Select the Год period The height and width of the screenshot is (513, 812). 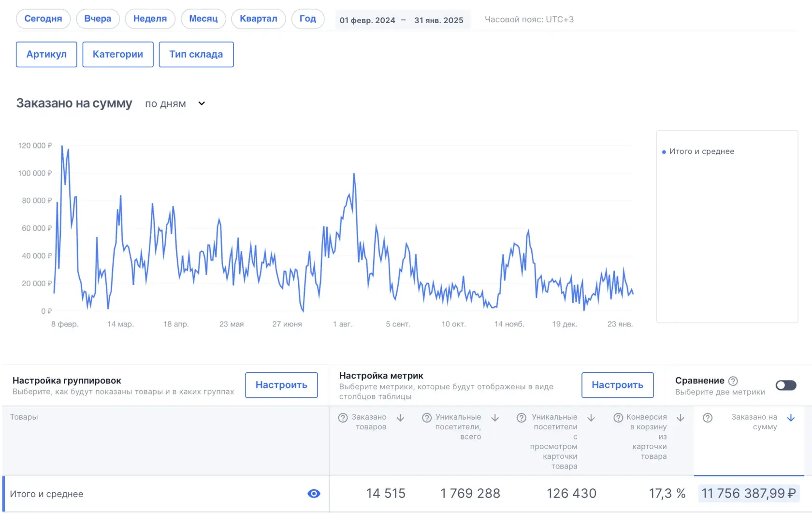tap(308, 19)
